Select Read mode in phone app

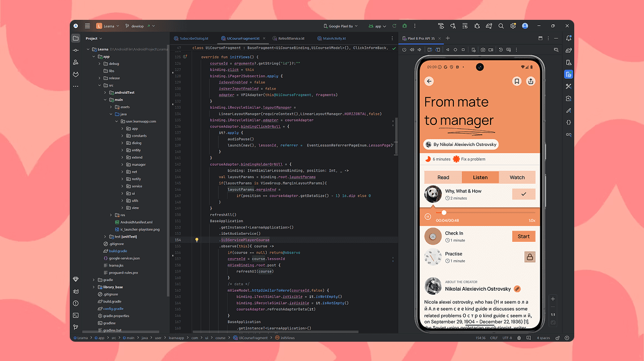(443, 178)
